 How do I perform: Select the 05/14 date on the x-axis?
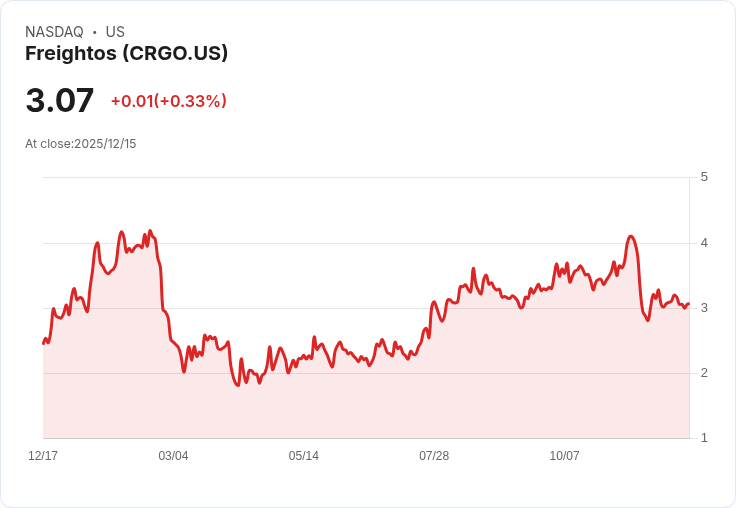coord(304,456)
